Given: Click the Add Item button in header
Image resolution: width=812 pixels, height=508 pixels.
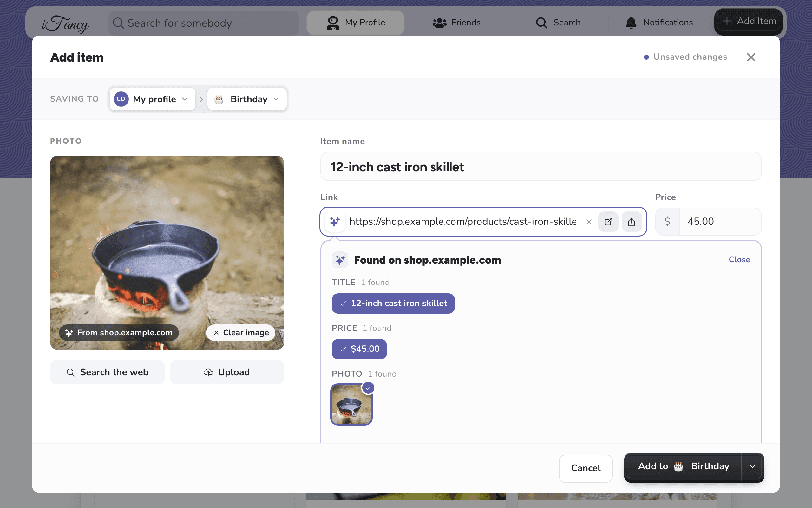Looking at the screenshot, I should (x=749, y=21).
